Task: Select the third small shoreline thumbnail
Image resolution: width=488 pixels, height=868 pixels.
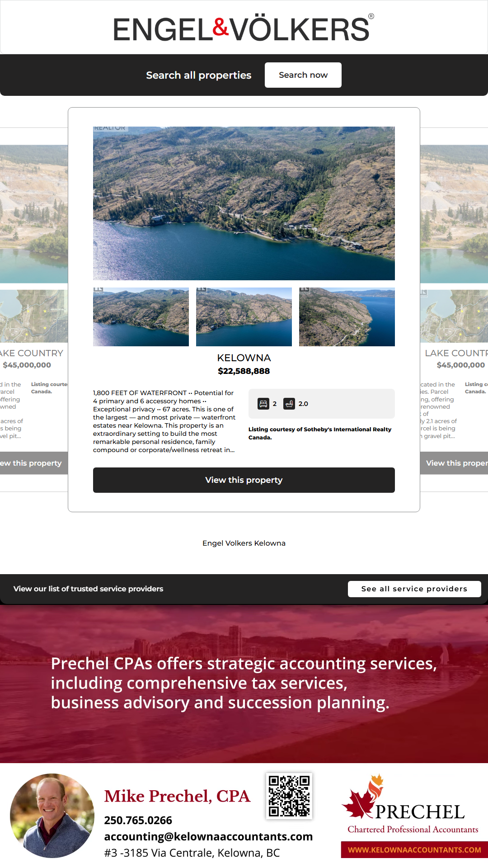Action: (x=347, y=317)
